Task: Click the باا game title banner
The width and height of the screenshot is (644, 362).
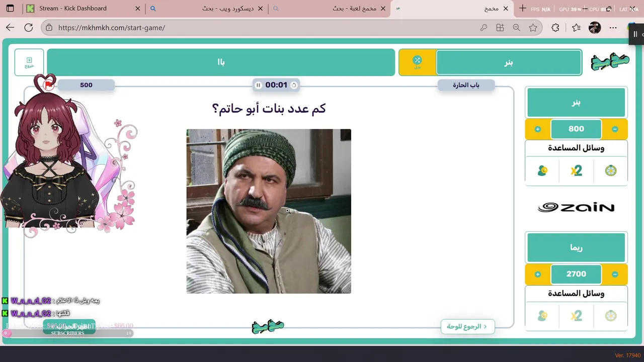Action: tap(221, 62)
